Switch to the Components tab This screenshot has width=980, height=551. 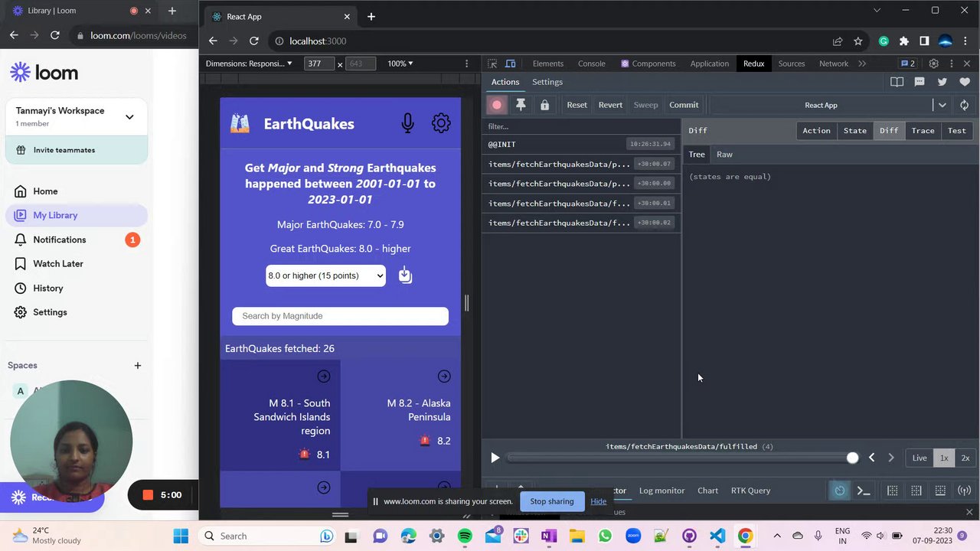pyautogui.click(x=648, y=64)
